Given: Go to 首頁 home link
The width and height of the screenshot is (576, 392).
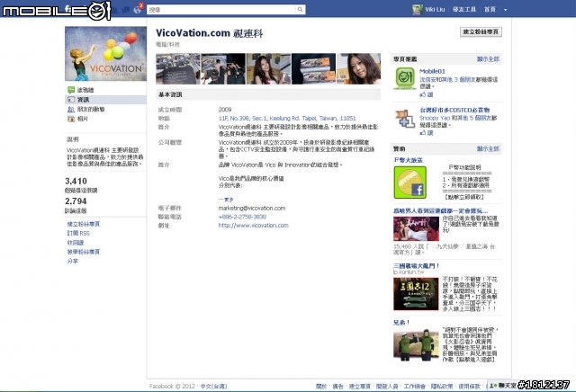Looking at the screenshot, I should [490, 10].
